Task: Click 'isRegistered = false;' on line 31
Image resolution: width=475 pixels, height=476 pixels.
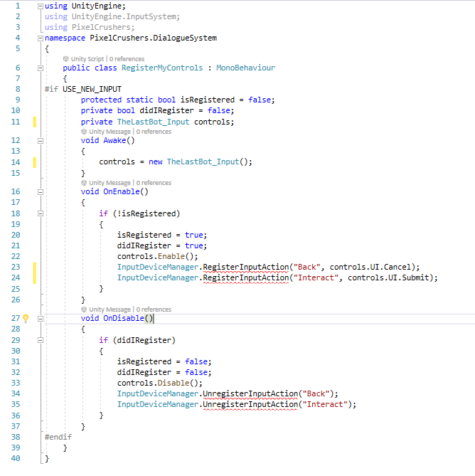Action: [164, 361]
